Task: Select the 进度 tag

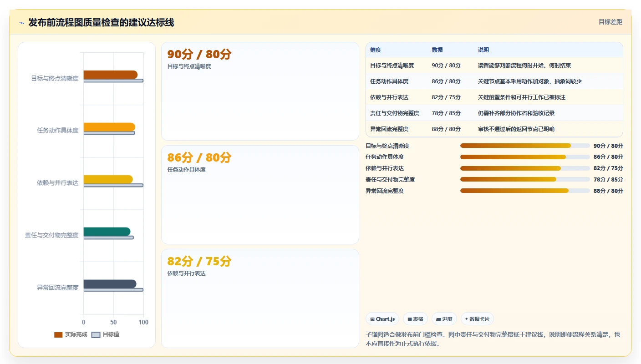Action: (444, 319)
